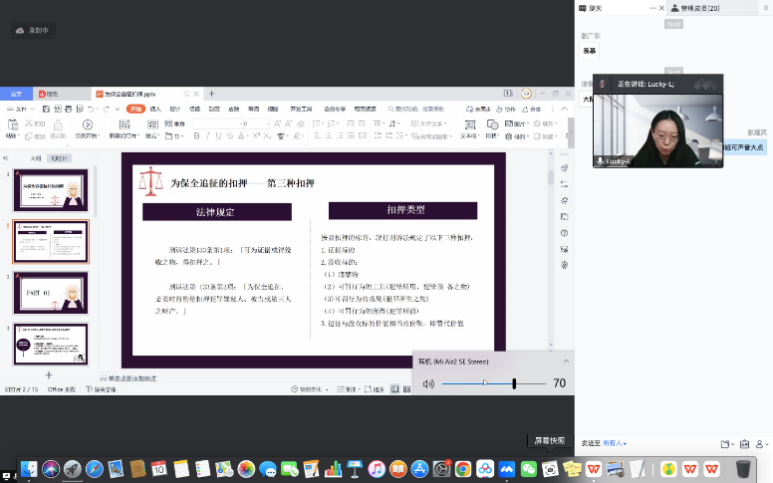Click 管理成员(20) in meeting panel
This screenshot has width=773, height=483.
click(x=699, y=7)
